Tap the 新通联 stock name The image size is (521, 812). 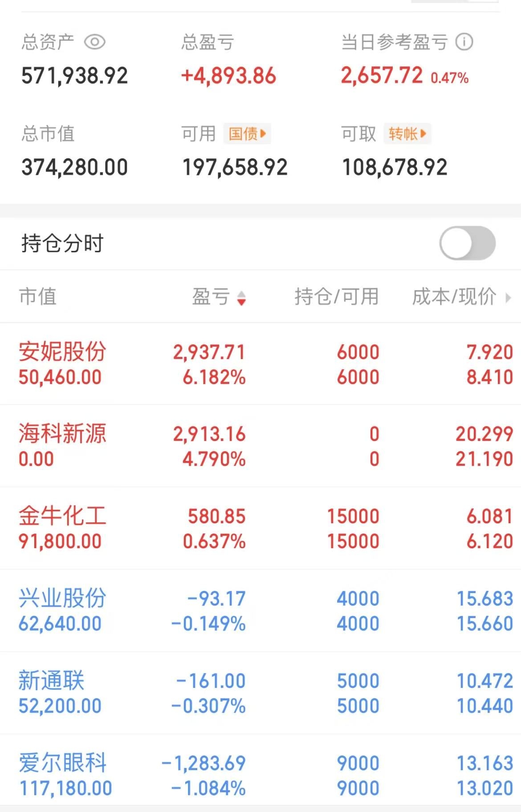pos(51,681)
